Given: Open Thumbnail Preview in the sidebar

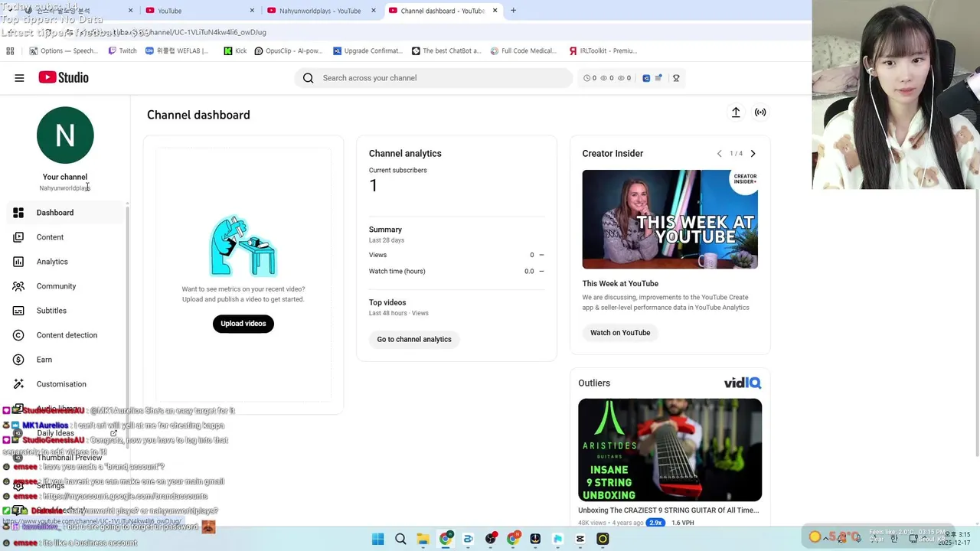Looking at the screenshot, I should (65, 458).
